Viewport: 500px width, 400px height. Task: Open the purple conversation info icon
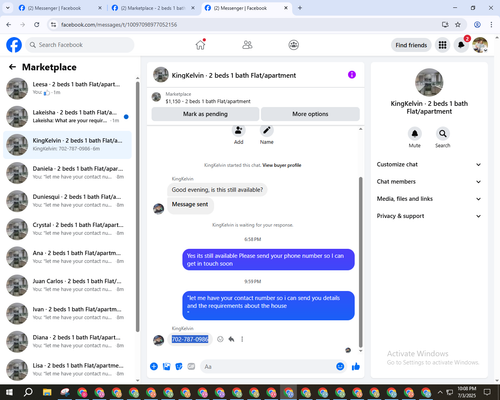coord(352,75)
